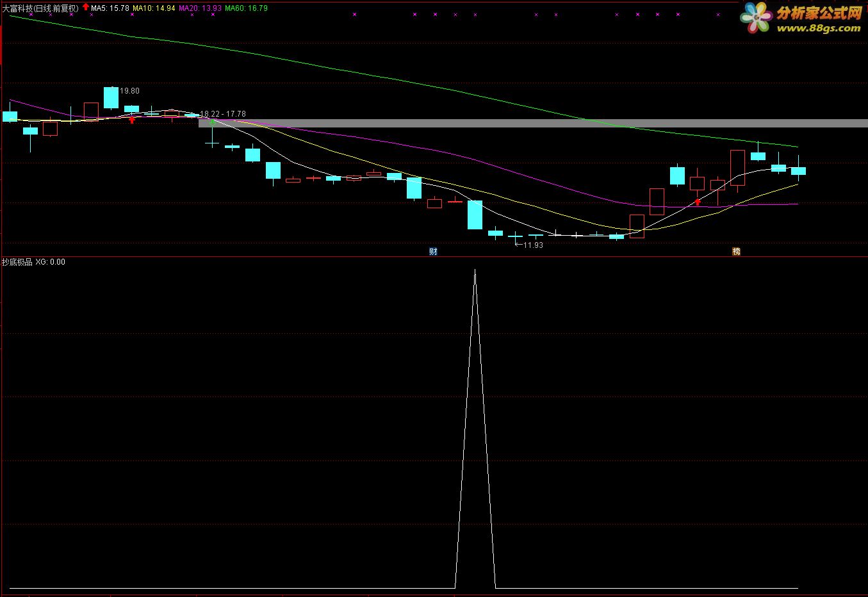Click the 榜 ranking marker on the price chart
Screen dimensions: 868x597
[736, 252]
